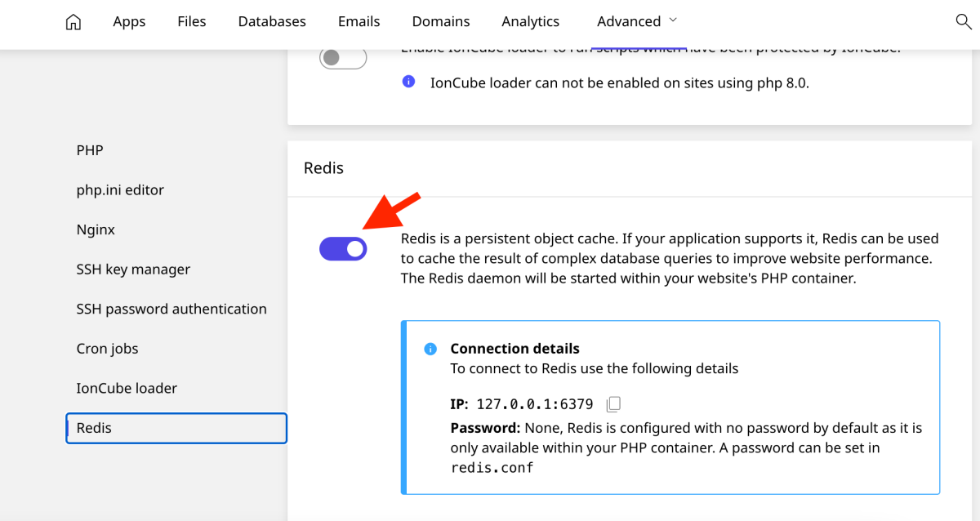
Task: View the Analytics section
Action: [530, 21]
